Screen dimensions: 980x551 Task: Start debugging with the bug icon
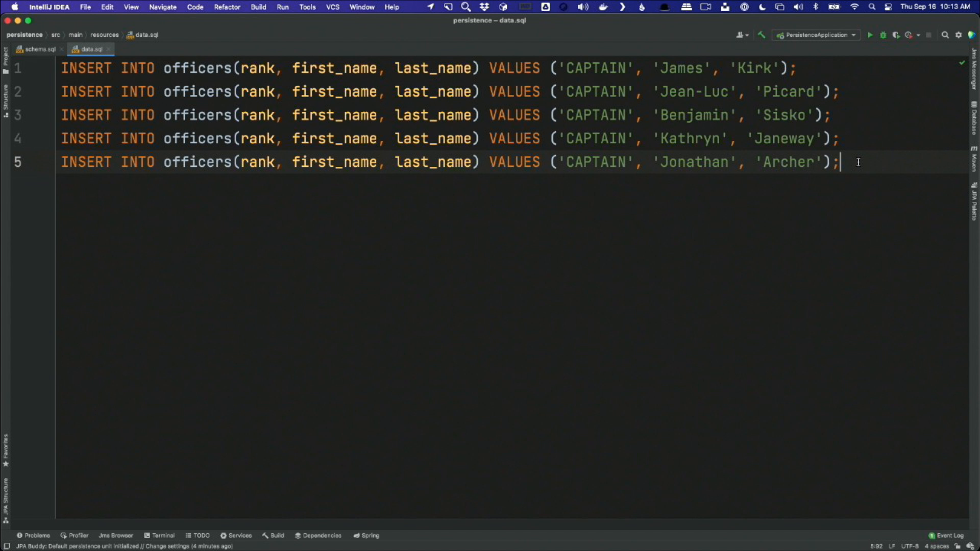pyautogui.click(x=883, y=35)
